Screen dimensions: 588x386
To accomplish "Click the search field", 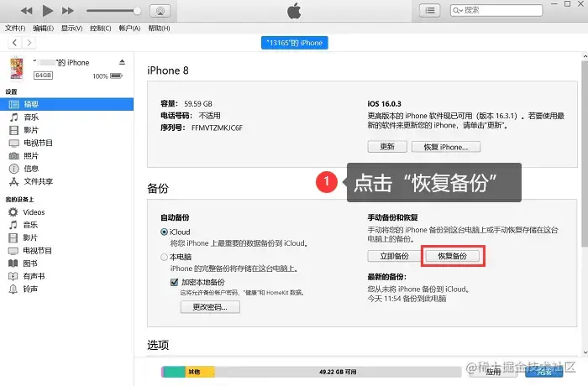I will point(496,11).
